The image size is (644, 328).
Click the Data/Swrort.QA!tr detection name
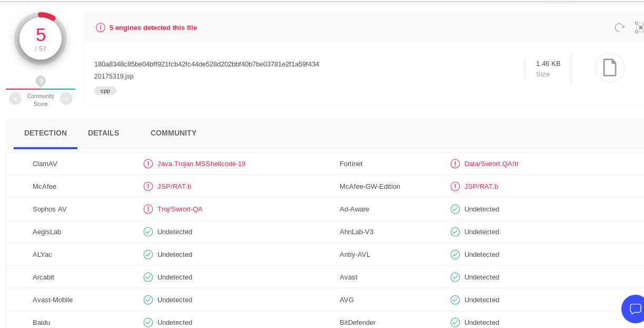coord(491,164)
